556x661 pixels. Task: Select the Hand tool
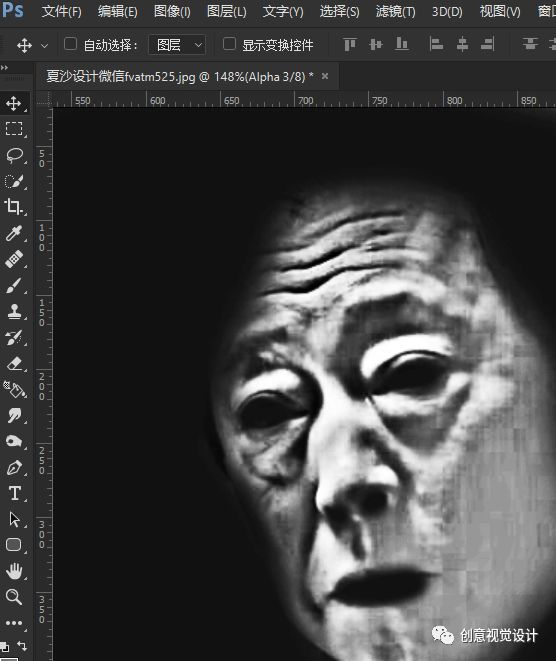click(x=14, y=571)
